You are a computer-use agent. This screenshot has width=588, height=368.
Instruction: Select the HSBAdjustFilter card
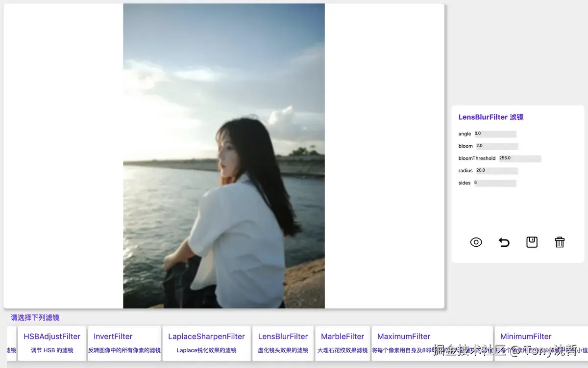coord(51,343)
